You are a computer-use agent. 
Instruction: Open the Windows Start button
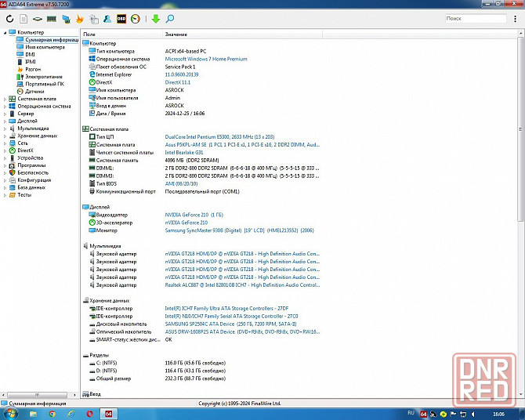pyautogui.click(x=10, y=414)
